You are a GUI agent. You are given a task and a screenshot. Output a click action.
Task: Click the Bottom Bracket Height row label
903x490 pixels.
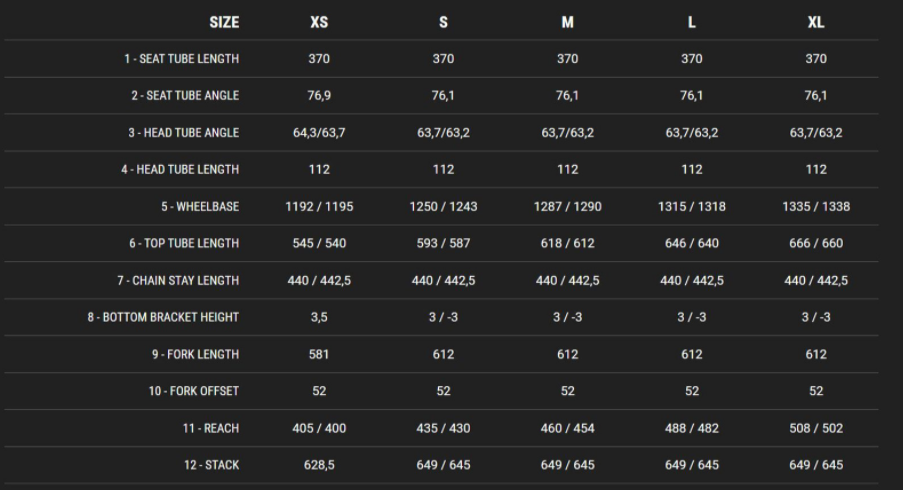coord(163,317)
